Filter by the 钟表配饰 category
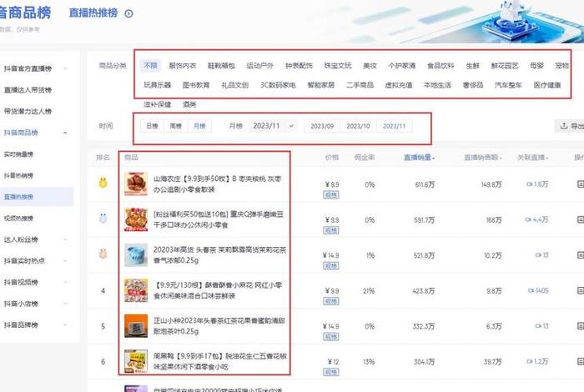Image resolution: width=584 pixels, height=392 pixels. (x=299, y=66)
